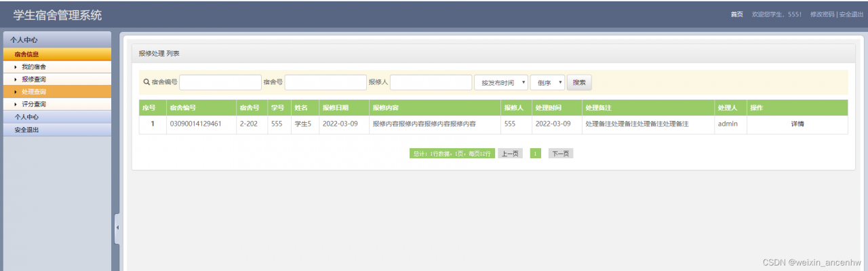
Task: Click the 学生宿舍管理系统 title
Action: coord(58,14)
